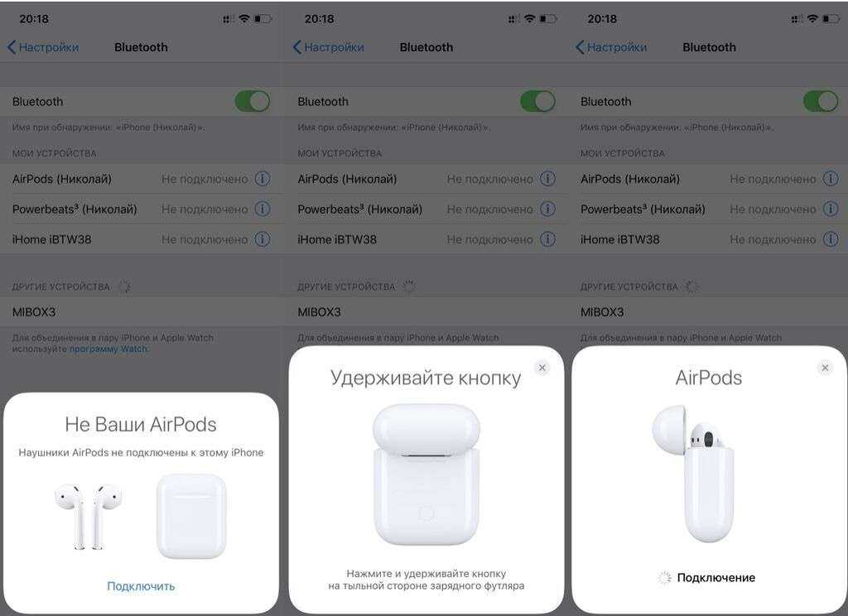Image resolution: width=848 pixels, height=616 pixels.
Task: Tap AirPods (Николай) row in left screen
Action: (x=141, y=179)
